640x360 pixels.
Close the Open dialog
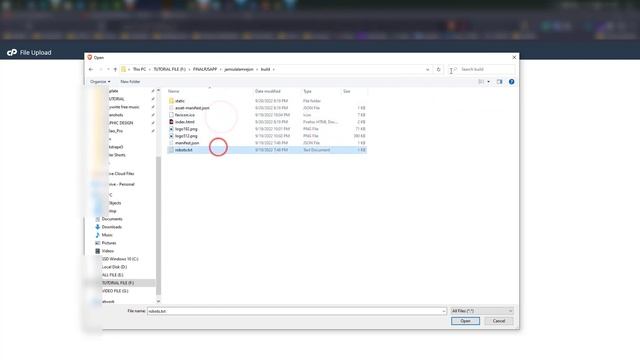[514, 58]
